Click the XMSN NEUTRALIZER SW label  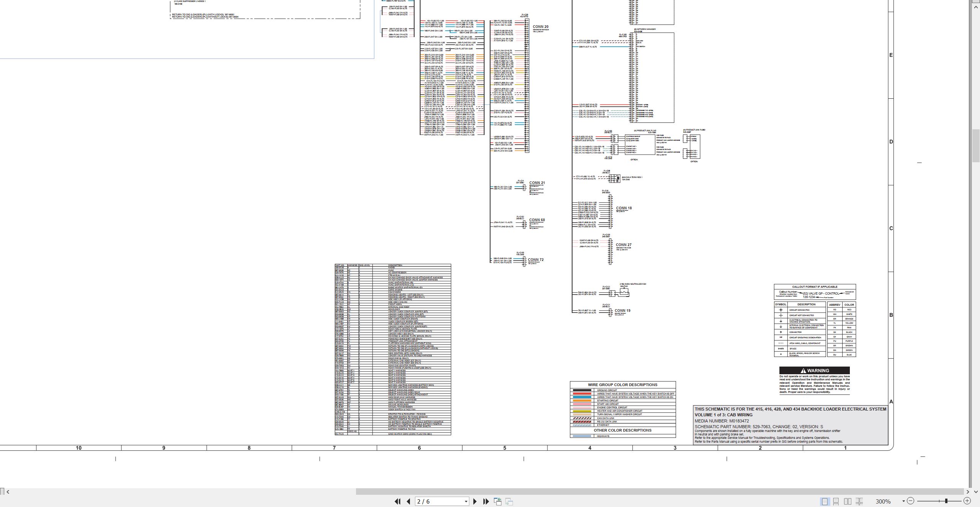pyautogui.click(x=633, y=284)
